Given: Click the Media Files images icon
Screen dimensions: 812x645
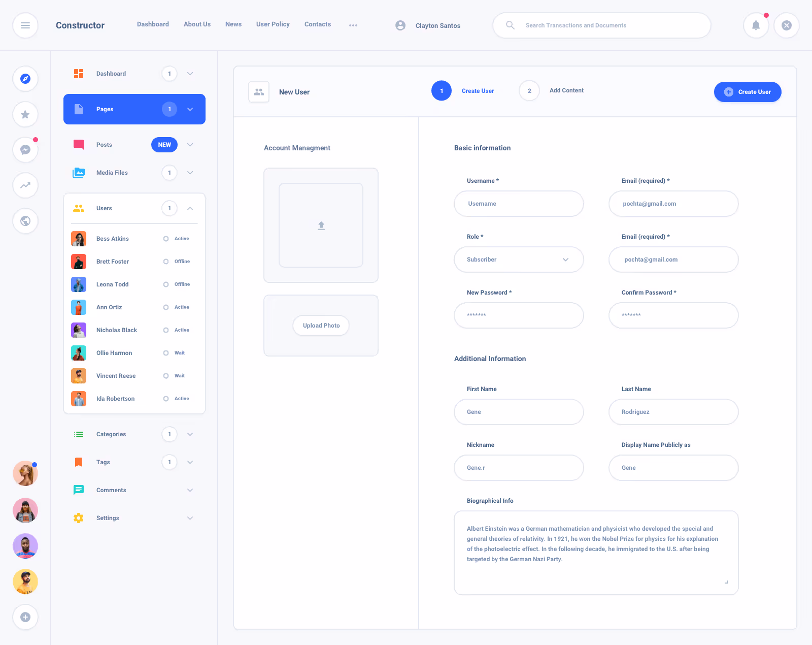Looking at the screenshot, I should click(79, 173).
